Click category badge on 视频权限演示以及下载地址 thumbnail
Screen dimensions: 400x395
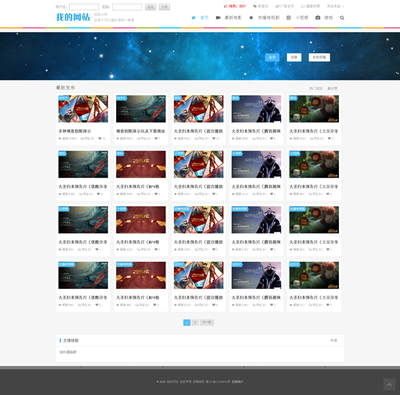click(x=121, y=98)
